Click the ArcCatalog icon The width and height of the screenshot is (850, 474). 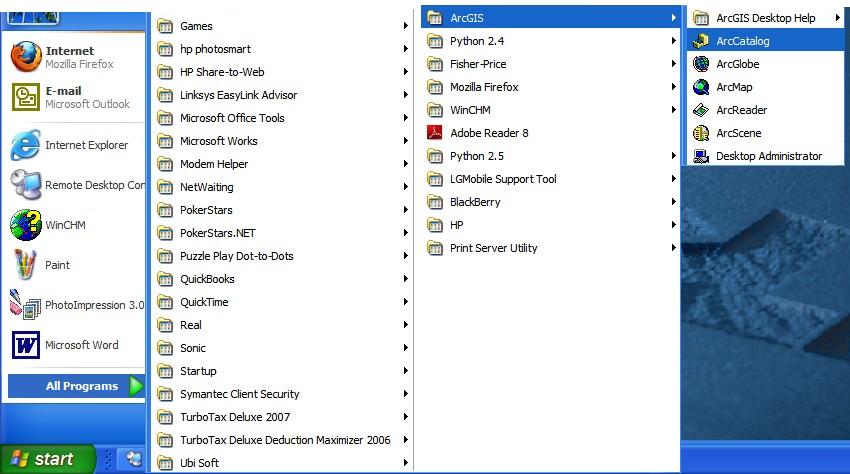[x=701, y=41]
